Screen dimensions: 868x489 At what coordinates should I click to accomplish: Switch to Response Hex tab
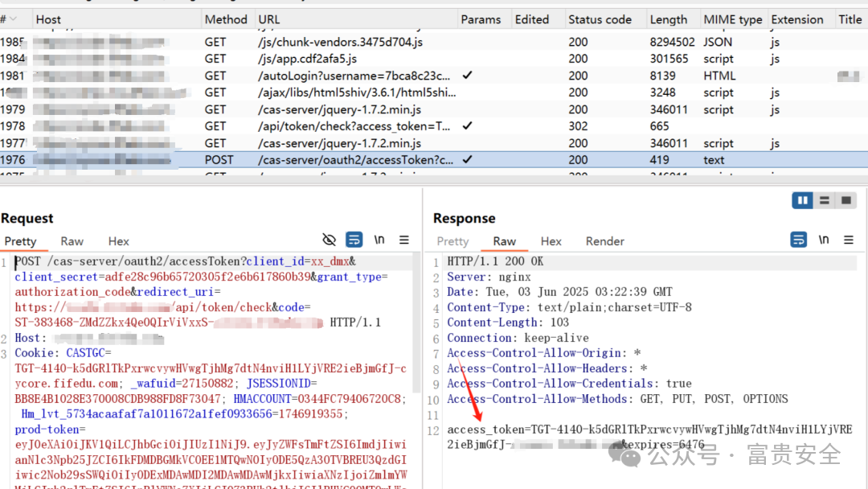pos(551,241)
